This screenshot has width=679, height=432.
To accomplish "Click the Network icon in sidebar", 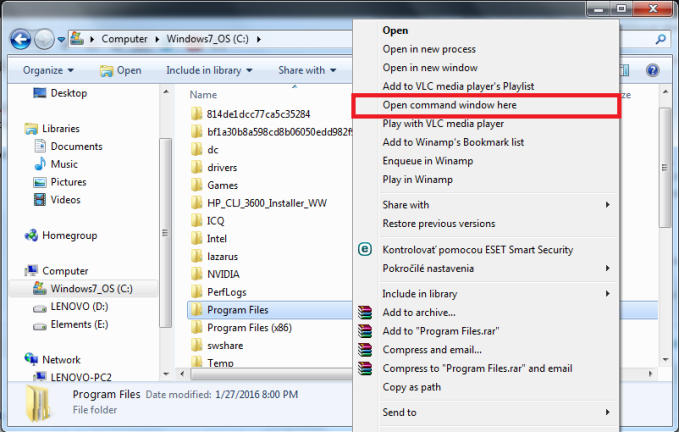I will (x=31, y=359).
